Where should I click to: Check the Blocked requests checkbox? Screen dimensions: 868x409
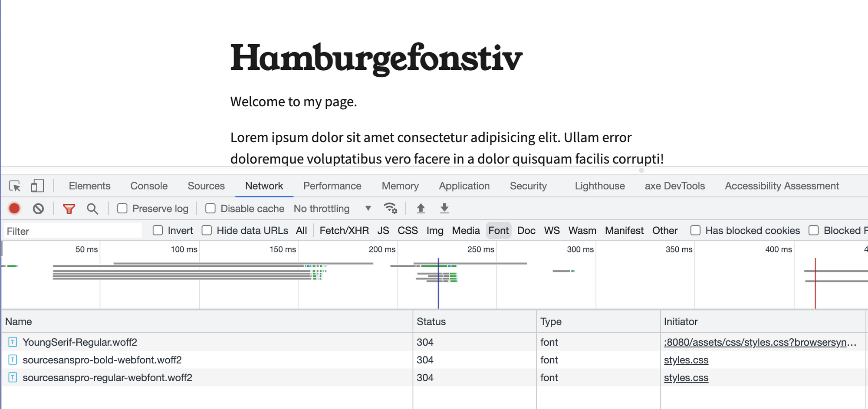(x=814, y=230)
